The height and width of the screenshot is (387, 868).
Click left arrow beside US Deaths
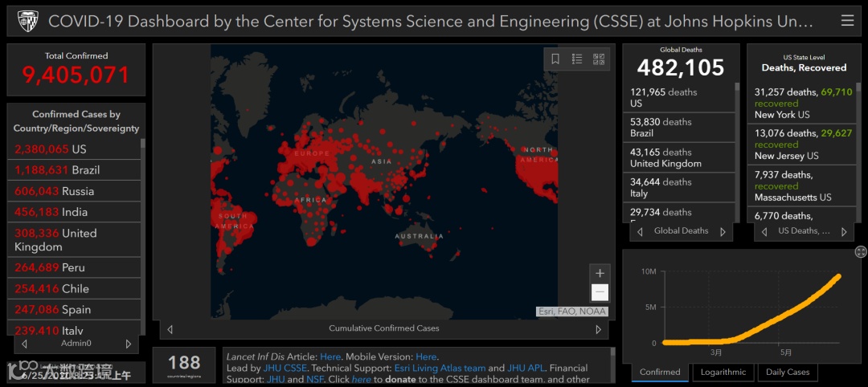click(764, 232)
